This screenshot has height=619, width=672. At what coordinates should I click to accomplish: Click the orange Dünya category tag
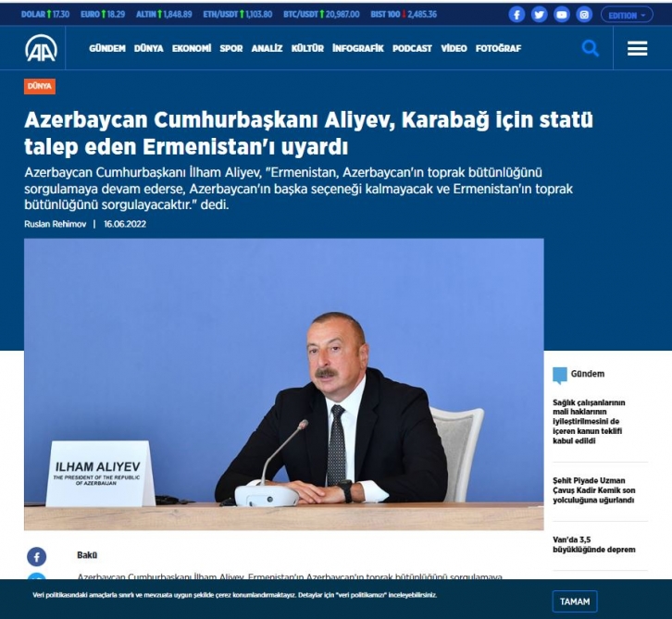pos(40,86)
